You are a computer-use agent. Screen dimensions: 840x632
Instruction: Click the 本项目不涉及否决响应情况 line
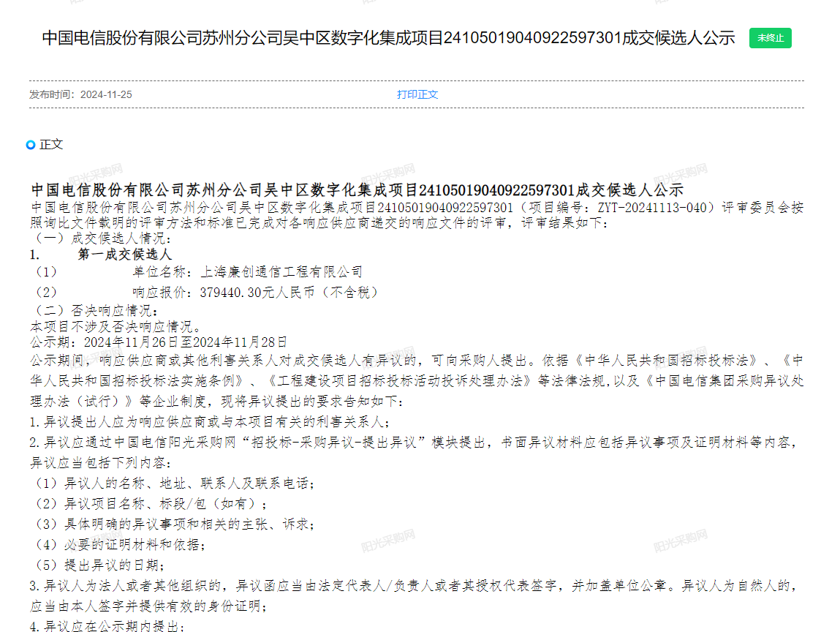point(115,326)
